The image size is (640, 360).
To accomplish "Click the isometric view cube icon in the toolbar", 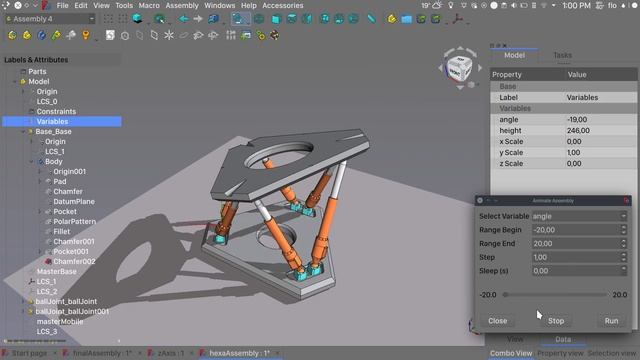I will pos(137,18).
